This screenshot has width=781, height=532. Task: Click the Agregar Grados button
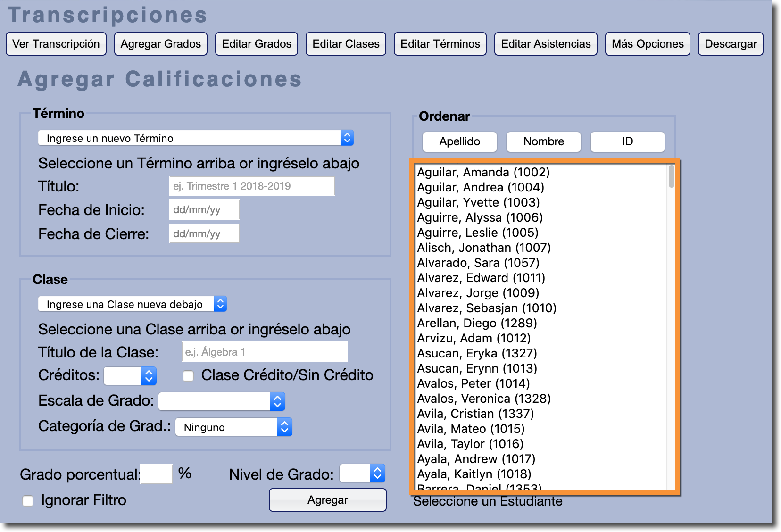tap(160, 44)
